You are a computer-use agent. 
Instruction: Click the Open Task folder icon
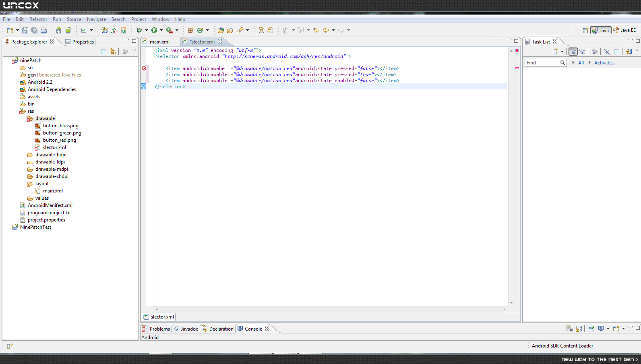230,30
